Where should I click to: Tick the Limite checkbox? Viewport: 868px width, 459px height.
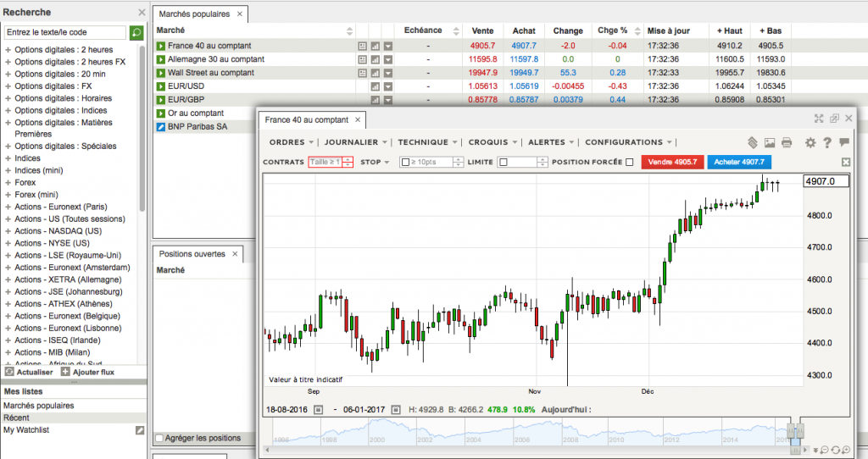[x=504, y=162]
